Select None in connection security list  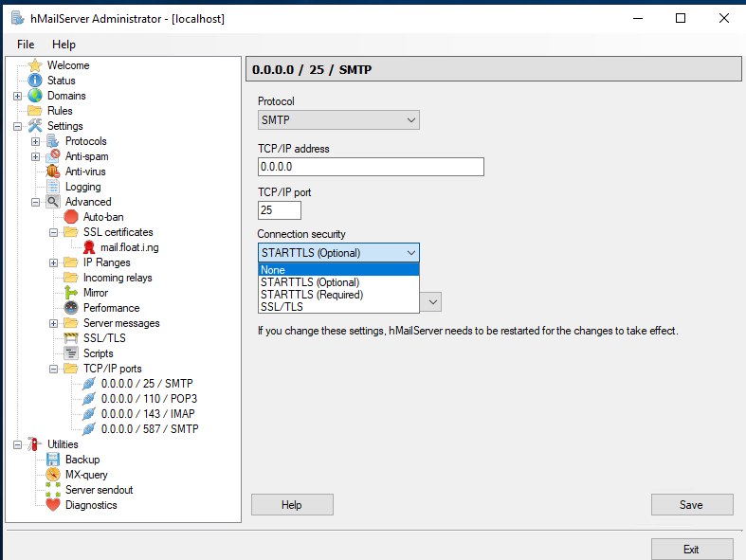click(338, 270)
